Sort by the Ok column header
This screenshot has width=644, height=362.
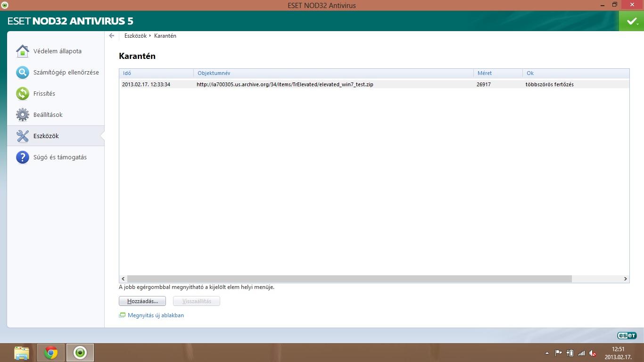576,73
